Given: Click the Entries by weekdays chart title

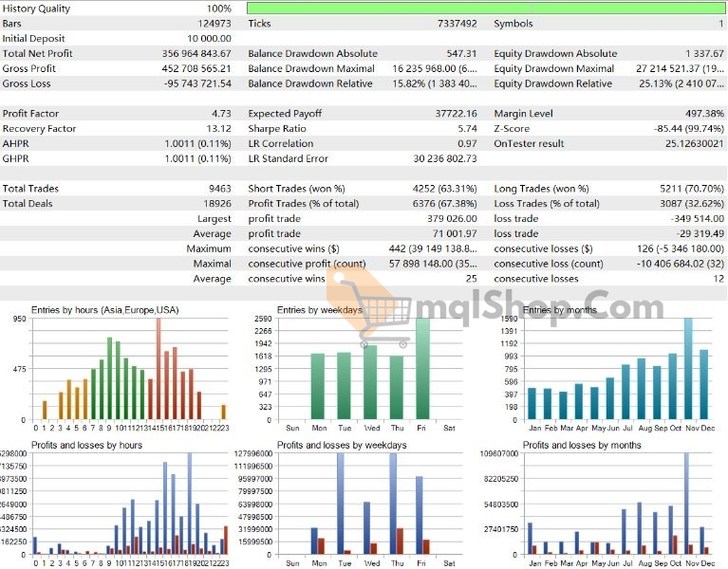Looking at the screenshot, I should tap(320, 310).
